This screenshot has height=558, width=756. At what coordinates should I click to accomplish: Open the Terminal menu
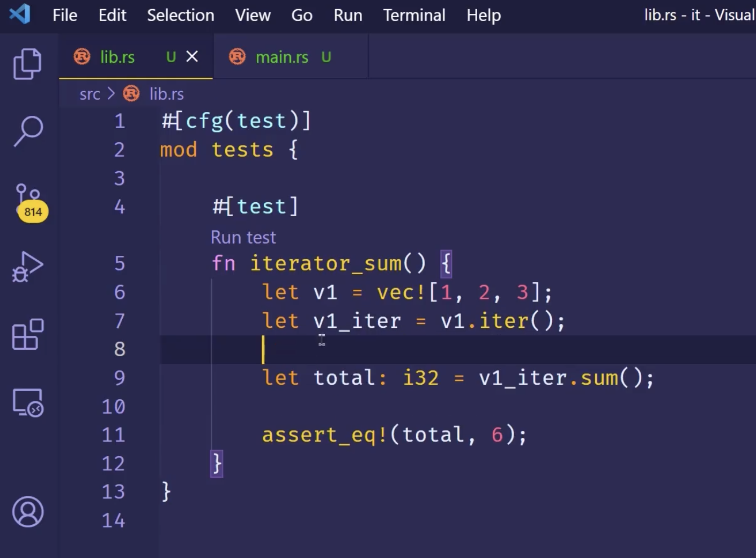click(414, 15)
